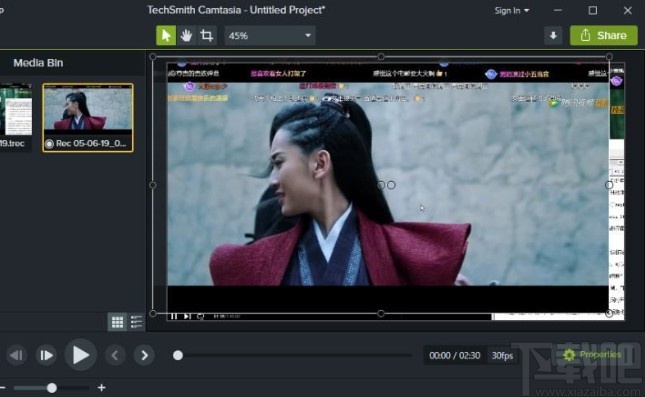Click the 00:00 / 02:30 timecode display
Screen dimensions: 645x397
coord(455,355)
